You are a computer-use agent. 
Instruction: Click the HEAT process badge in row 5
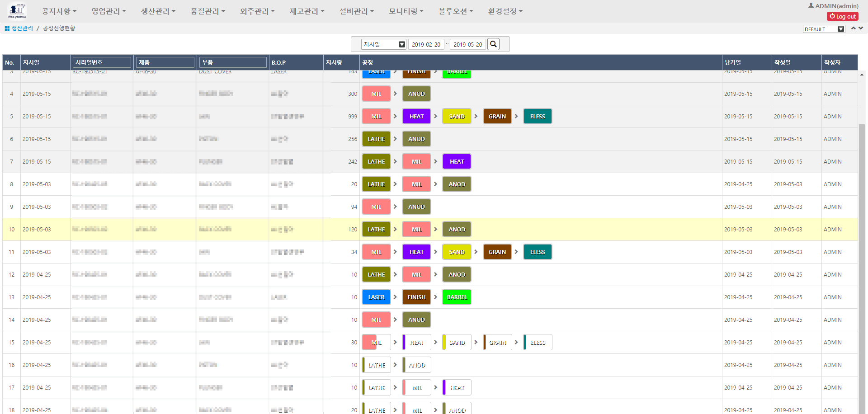click(x=416, y=116)
